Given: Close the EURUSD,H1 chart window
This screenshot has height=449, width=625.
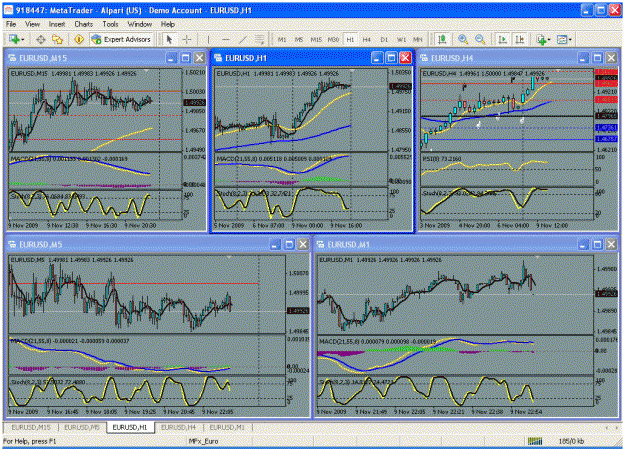Looking at the screenshot, I should (405, 58).
